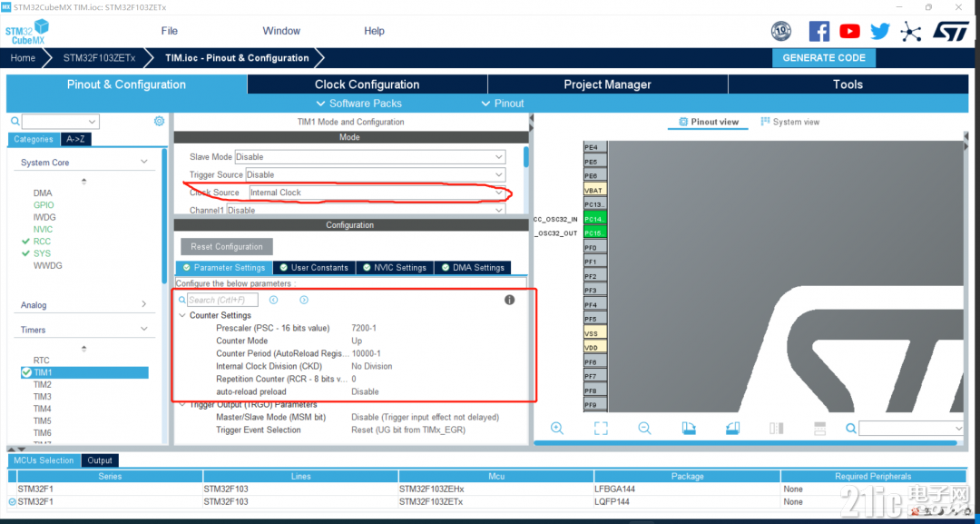Click the greyed-out vertical flip icon
This screenshot has width=980, height=524.
tap(820, 429)
